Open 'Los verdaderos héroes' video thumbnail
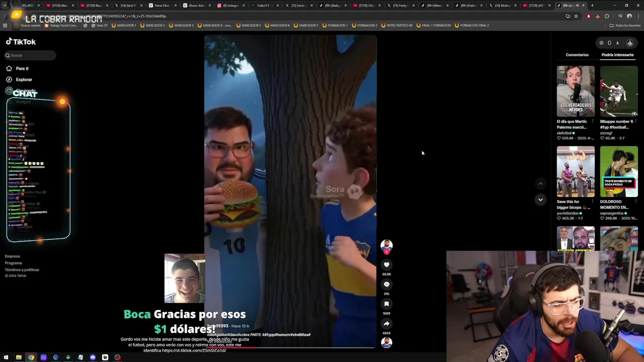The height and width of the screenshot is (362, 644). point(576,91)
